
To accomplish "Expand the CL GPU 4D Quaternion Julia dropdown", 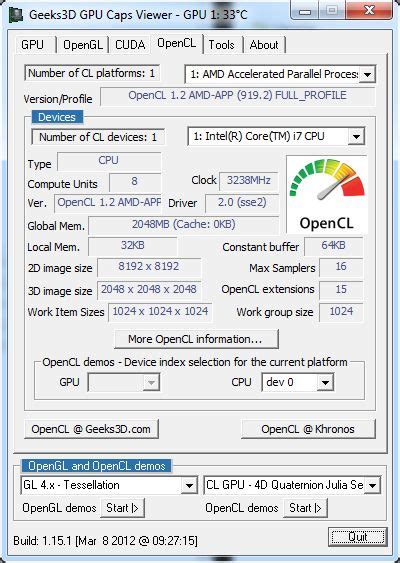I will (x=373, y=485).
